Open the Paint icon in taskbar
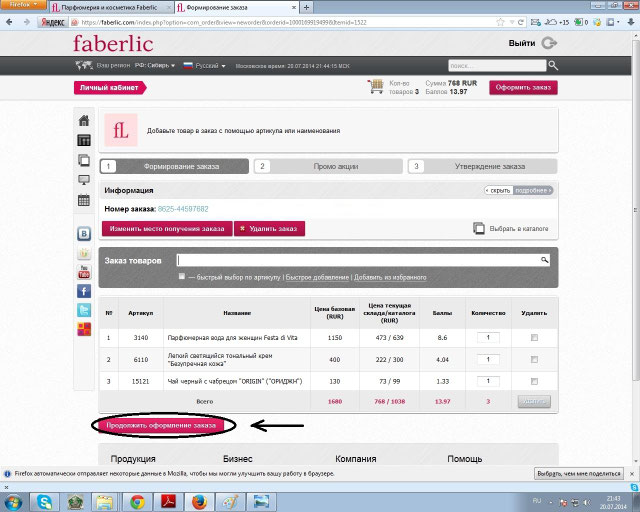640x512 pixels. click(230, 502)
